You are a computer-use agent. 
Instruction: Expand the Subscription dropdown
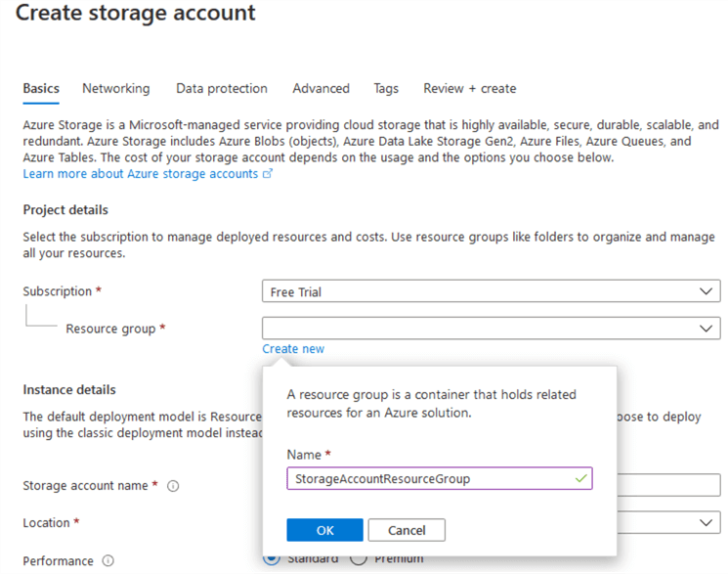click(491, 292)
